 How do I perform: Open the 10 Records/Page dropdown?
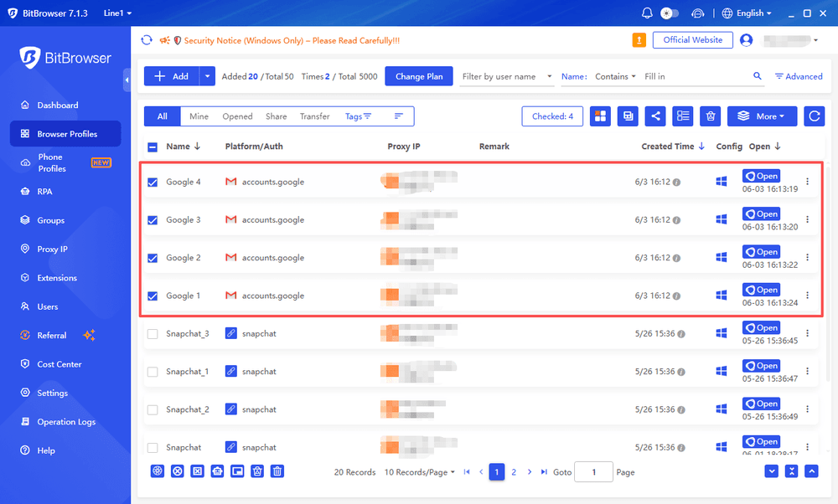click(420, 472)
